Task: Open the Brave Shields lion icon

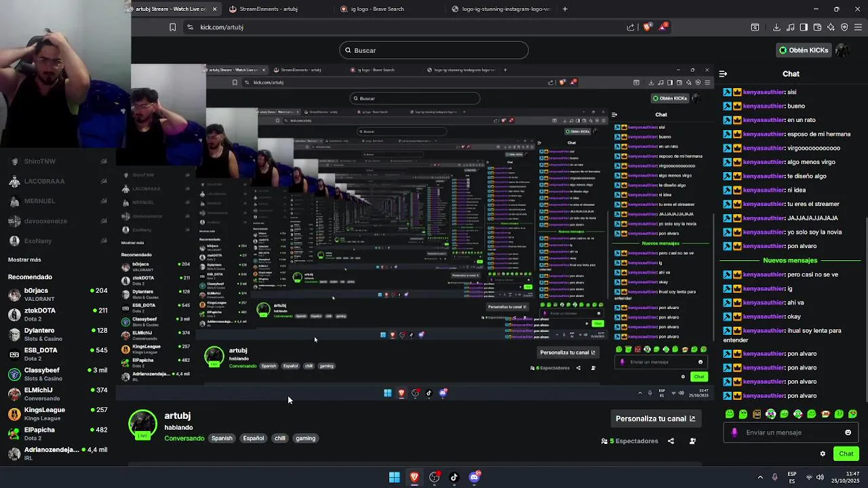Action: (647, 27)
